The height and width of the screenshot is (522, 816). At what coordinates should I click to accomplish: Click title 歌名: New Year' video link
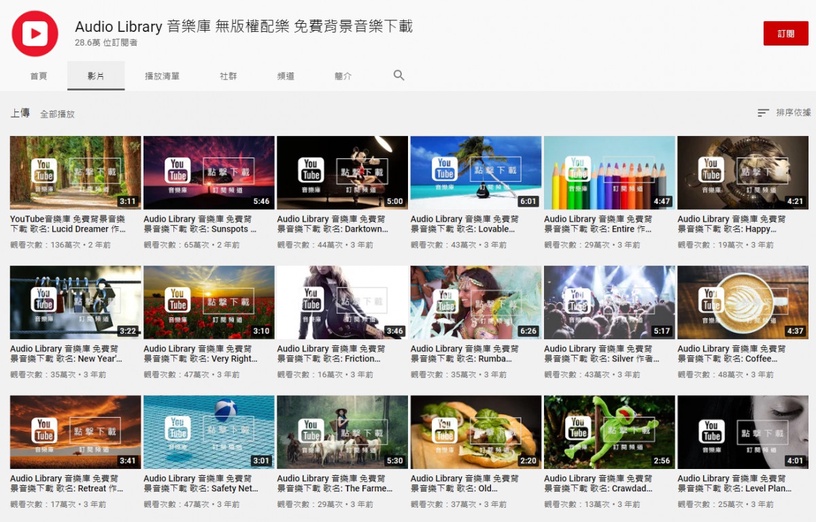pyautogui.click(x=66, y=353)
